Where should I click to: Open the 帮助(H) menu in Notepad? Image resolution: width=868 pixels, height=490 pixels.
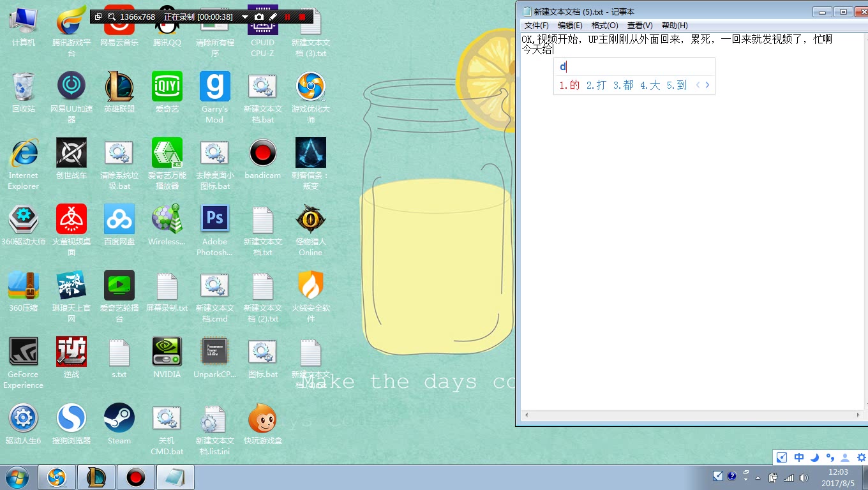click(675, 26)
